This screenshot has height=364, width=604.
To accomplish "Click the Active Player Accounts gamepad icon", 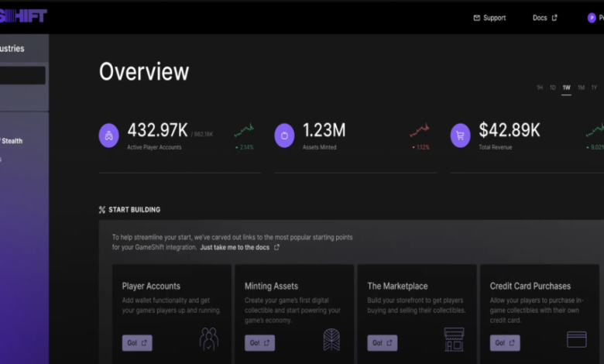I will tap(109, 135).
